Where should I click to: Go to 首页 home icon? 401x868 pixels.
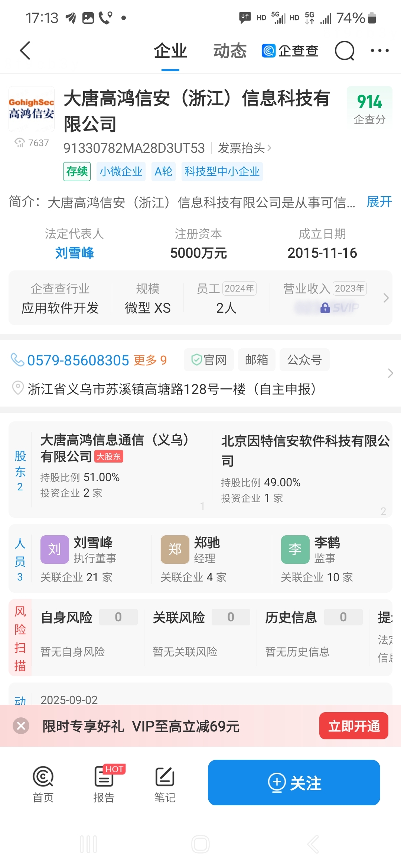[43, 785]
